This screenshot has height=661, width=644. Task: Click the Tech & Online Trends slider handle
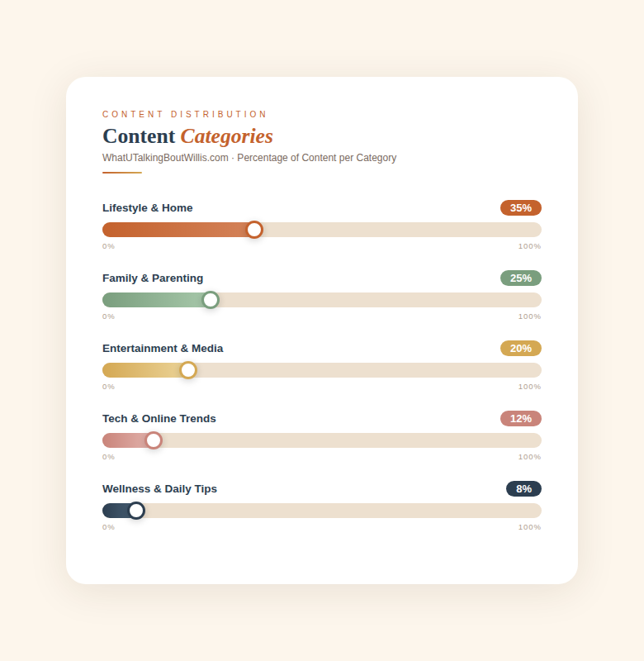tap(154, 440)
